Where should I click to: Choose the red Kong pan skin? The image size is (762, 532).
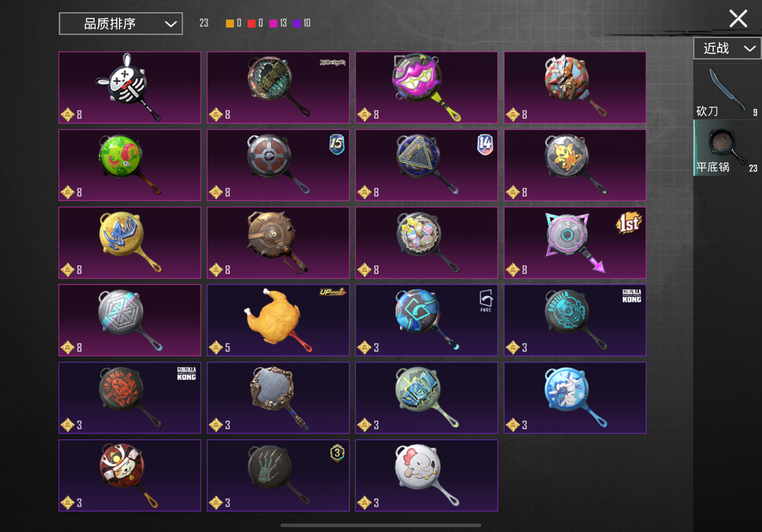[130, 398]
